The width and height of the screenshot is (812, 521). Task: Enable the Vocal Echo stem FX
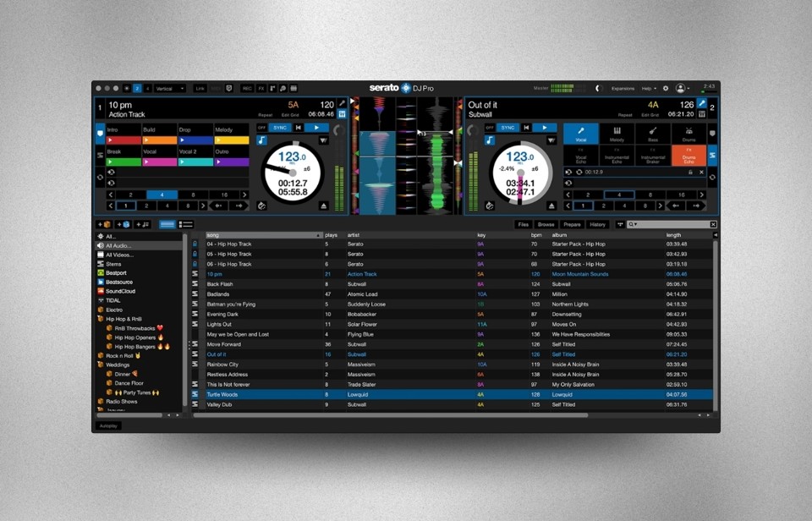pos(581,156)
